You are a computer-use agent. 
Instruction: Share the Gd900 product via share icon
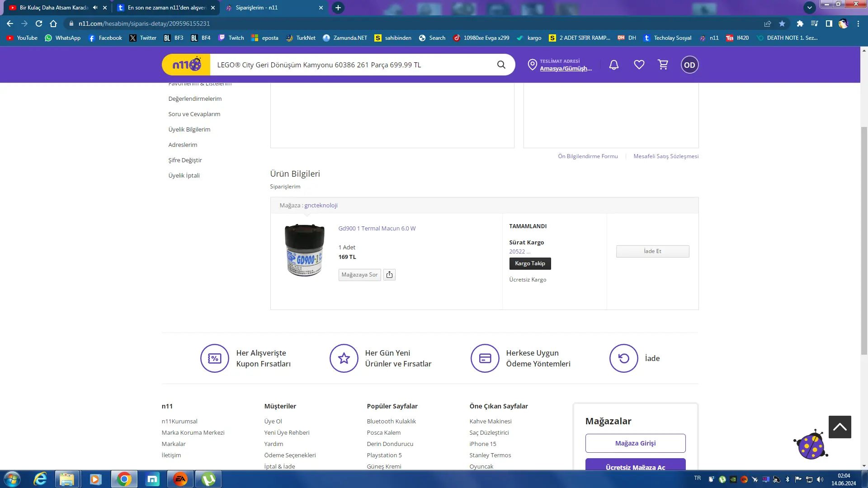click(x=389, y=275)
